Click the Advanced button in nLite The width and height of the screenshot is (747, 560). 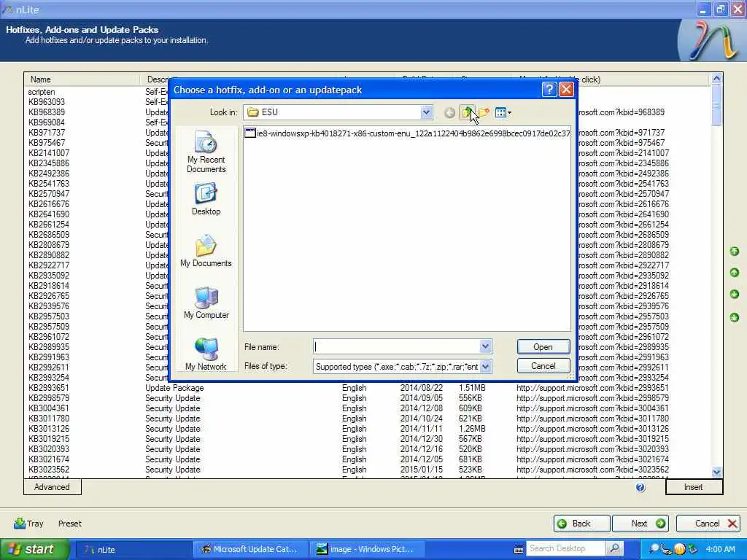52,487
